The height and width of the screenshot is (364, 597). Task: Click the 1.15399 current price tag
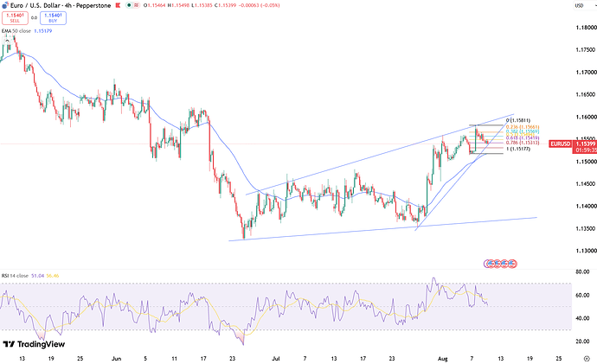point(586,144)
